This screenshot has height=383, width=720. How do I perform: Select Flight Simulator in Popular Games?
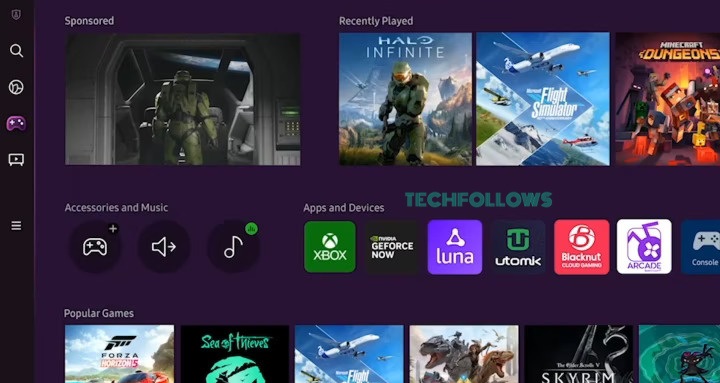click(x=349, y=354)
